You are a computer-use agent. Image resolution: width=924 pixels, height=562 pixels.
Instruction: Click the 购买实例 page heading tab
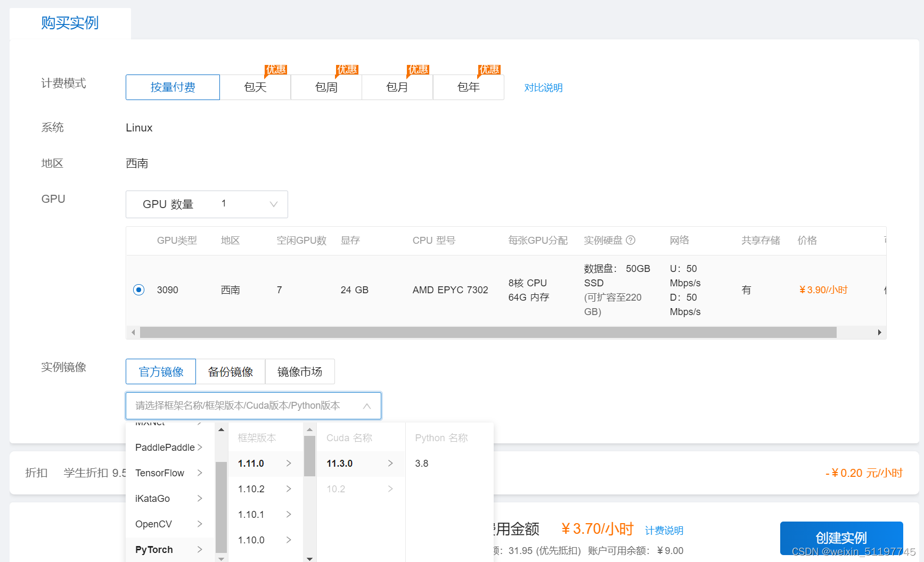coord(70,23)
